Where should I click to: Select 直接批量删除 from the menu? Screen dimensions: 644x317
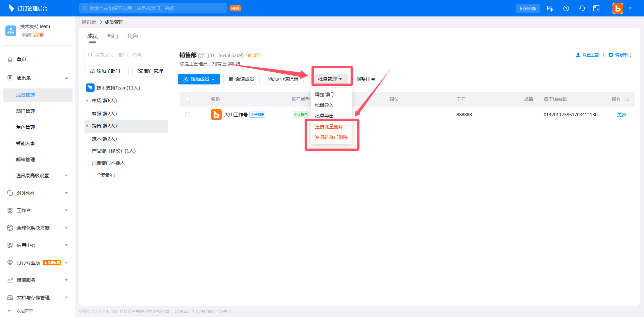coord(329,127)
